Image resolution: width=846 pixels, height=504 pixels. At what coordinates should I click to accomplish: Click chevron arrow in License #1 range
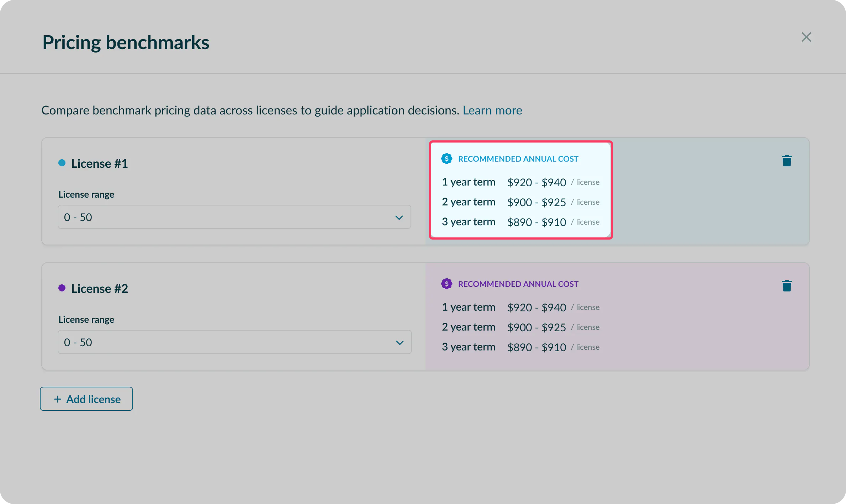click(x=399, y=217)
